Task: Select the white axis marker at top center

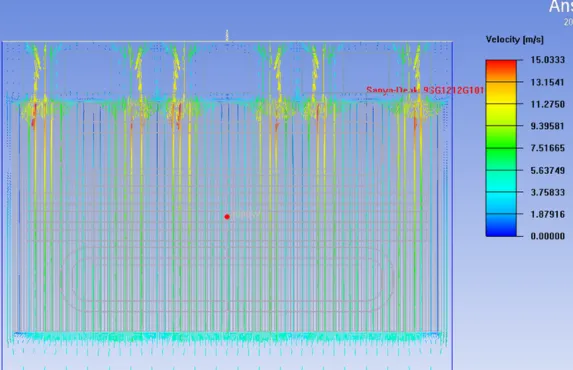Action: 227,35
